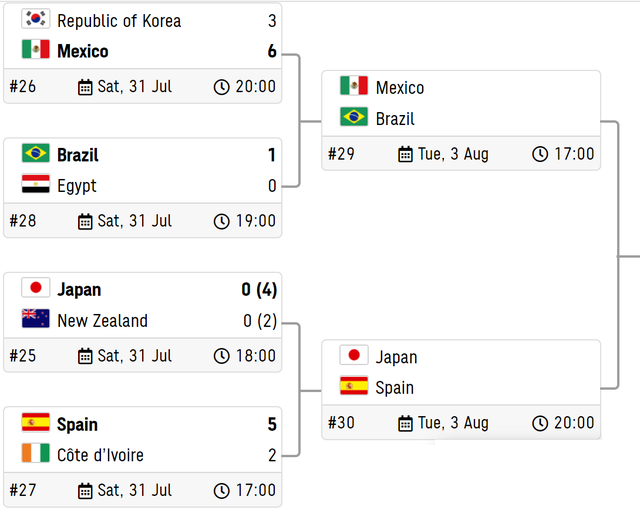
Task: Click the Republic of Korea flag icon
Action: (36, 19)
